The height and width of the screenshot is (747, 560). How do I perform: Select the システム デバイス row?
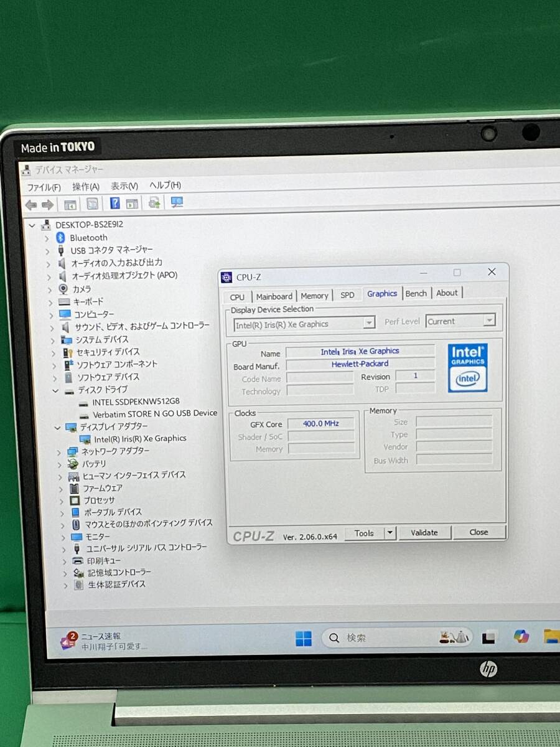pos(102,340)
